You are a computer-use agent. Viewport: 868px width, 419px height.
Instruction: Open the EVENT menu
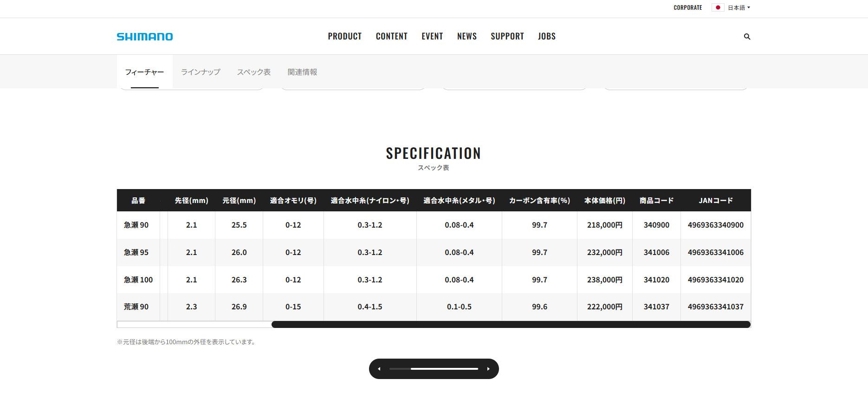[432, 36]
